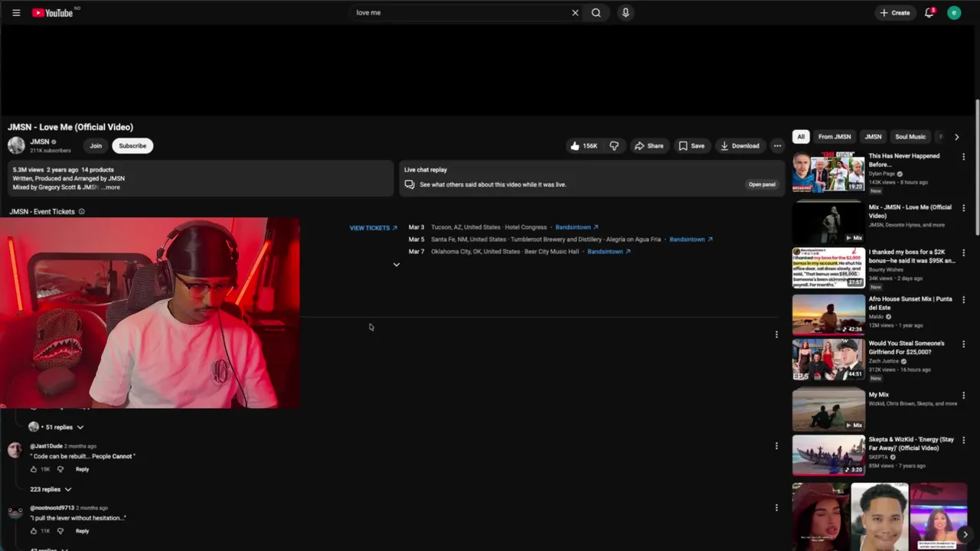
Task: Open I thanked my boss video thumbnail
Action: tap(828, 267)
